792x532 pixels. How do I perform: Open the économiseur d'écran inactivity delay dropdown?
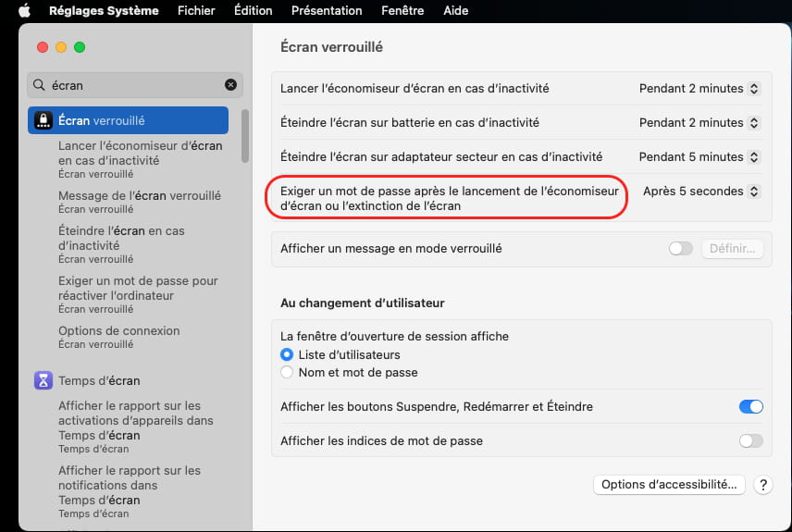(699, 89)
